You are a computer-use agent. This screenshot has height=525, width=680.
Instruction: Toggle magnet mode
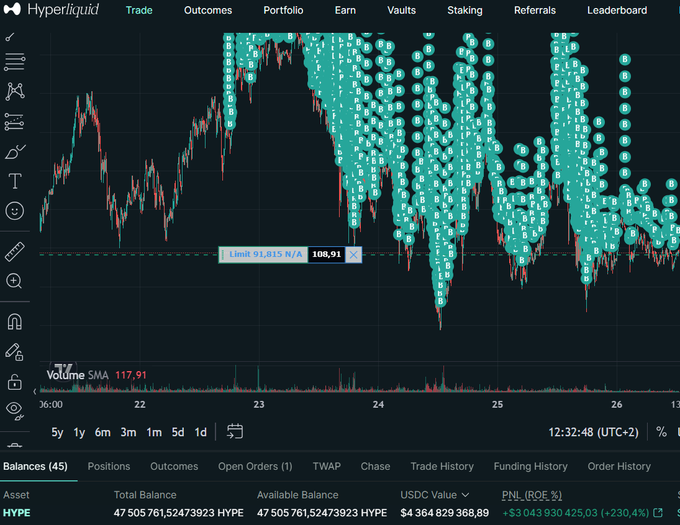tap(14, 322)
